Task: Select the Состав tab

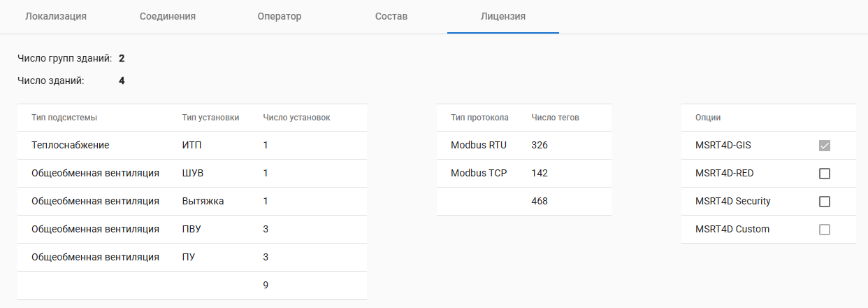Action: [x=391, y=16]
